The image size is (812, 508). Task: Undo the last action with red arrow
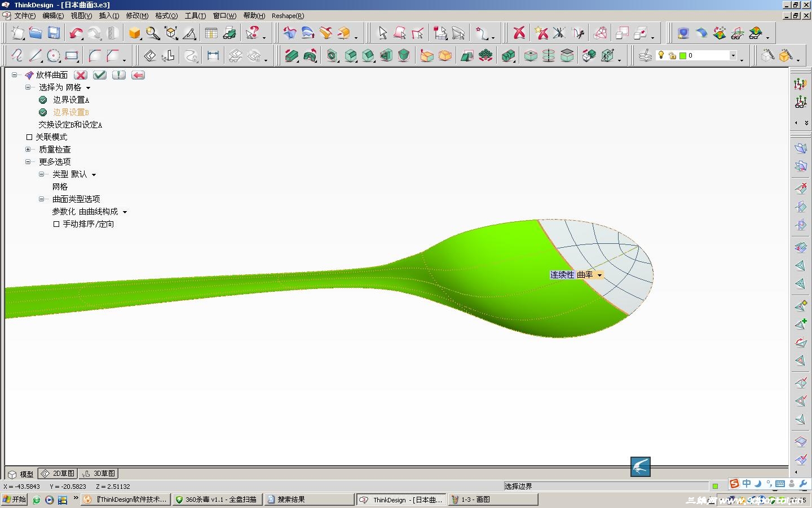pyautogui.click(x=76, y=33)
